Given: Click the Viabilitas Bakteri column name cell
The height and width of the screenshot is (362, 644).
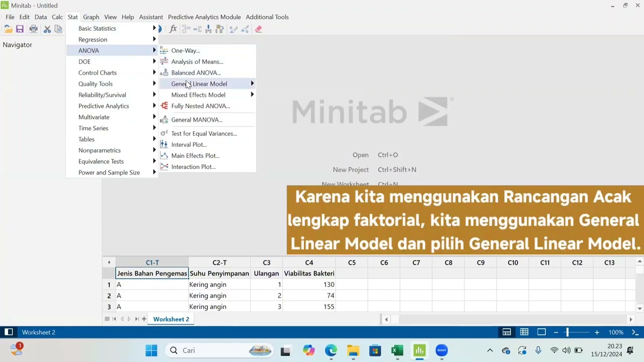Looking at the screenshot, I should pos(309,274).
